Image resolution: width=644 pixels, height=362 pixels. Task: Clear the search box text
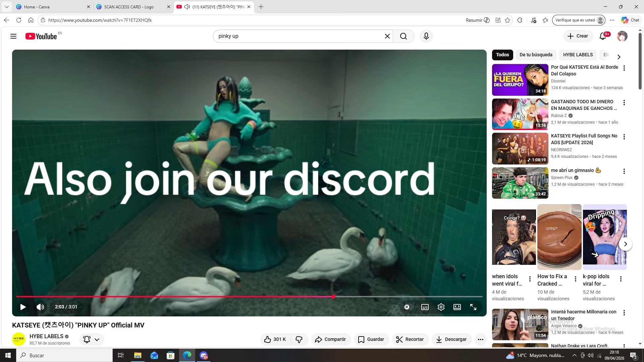point(387,36)
